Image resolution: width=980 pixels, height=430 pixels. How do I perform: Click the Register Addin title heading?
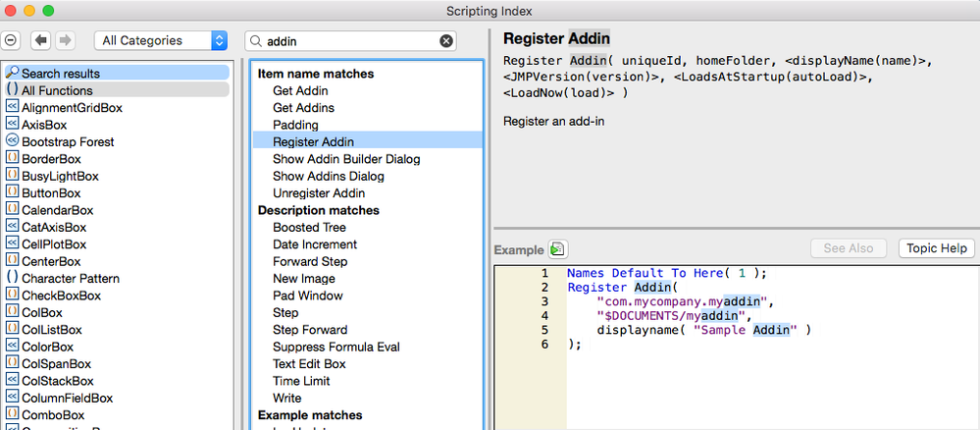(556, 38)
